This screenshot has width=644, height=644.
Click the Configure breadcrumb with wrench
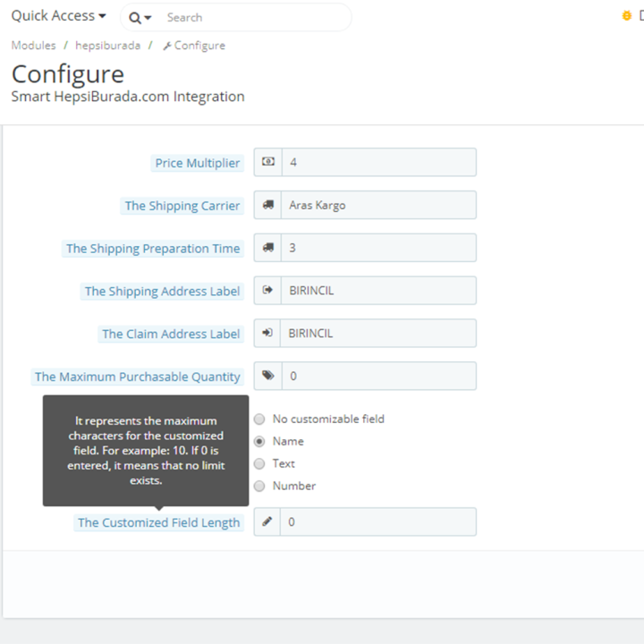click(194, 46)
